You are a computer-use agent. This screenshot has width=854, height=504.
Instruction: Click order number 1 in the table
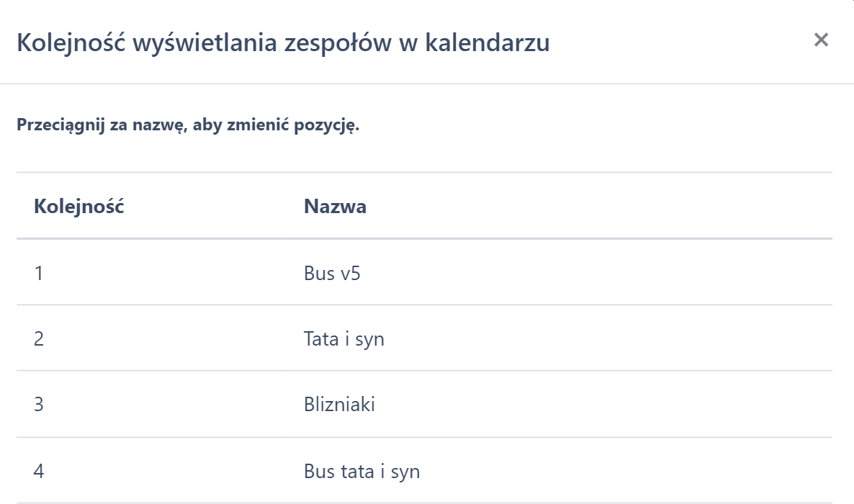pyautogui.click(x=38, y=274)
